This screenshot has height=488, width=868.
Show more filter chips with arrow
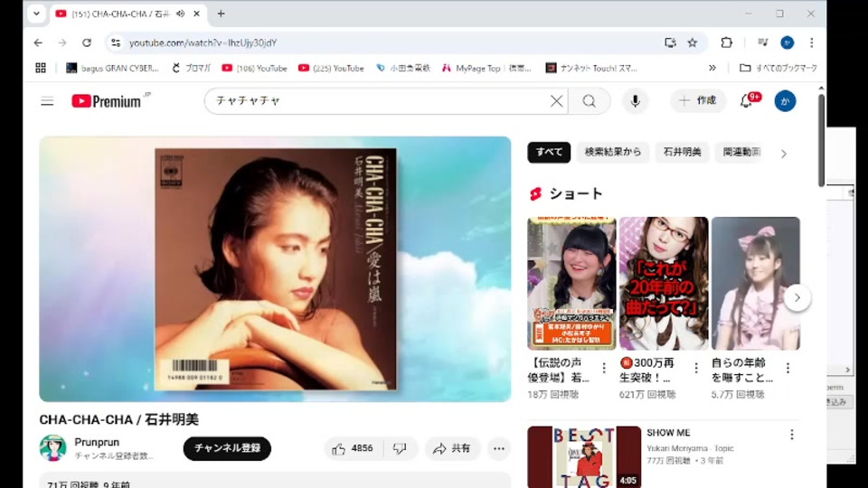[783, 154]
